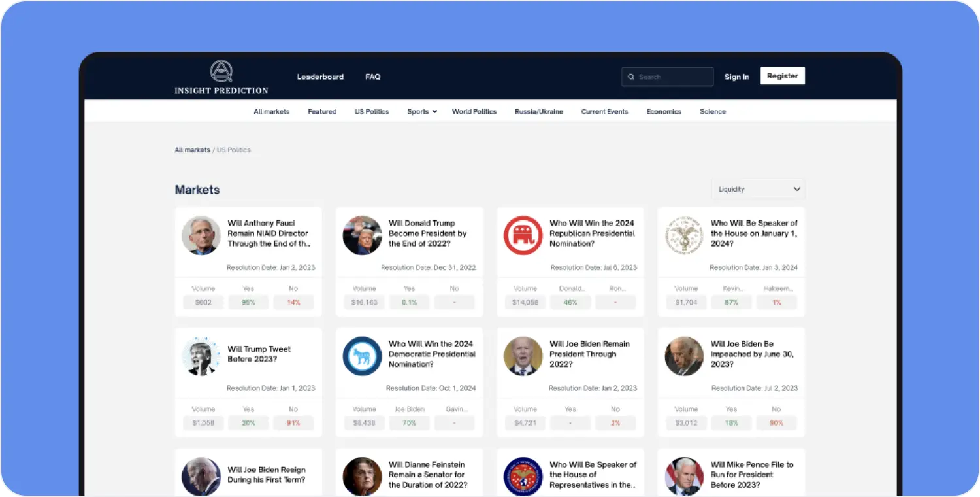
Task: Open the Leaderboard page
Action: pyautogui.click(x=320, y=77)
